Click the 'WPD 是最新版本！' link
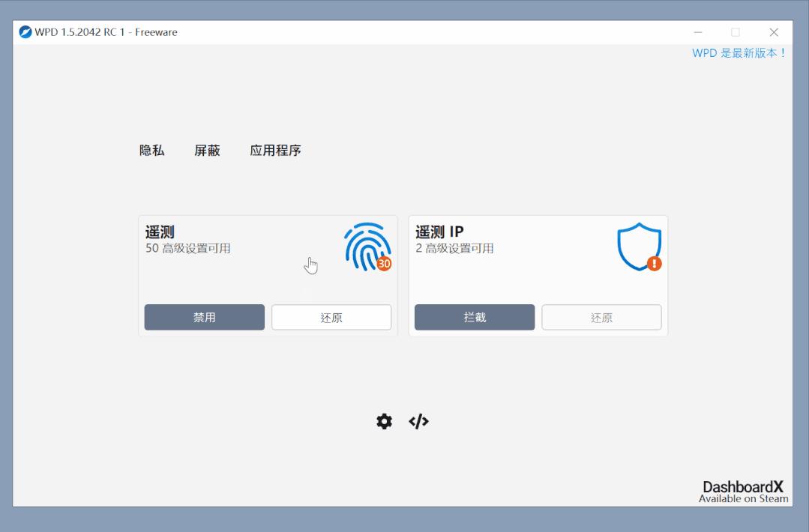Screen dimensions: 809x532 [739, 53]
